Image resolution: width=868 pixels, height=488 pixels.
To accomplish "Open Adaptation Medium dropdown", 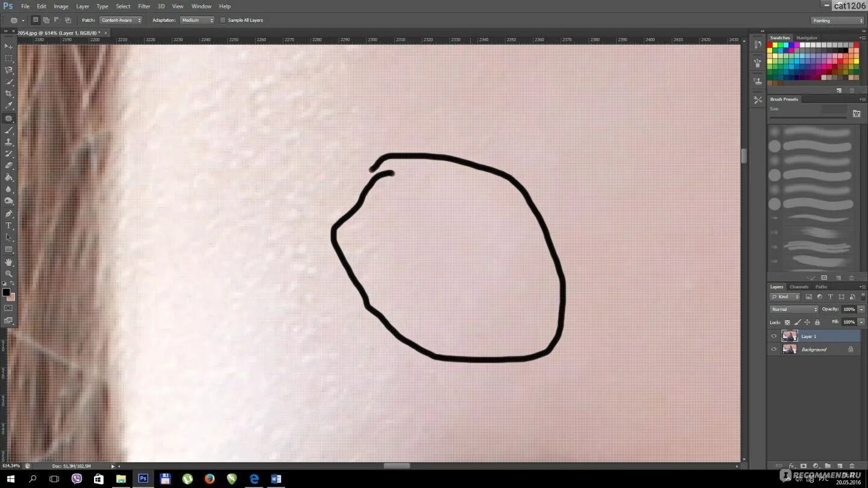I will pos(197,20).
